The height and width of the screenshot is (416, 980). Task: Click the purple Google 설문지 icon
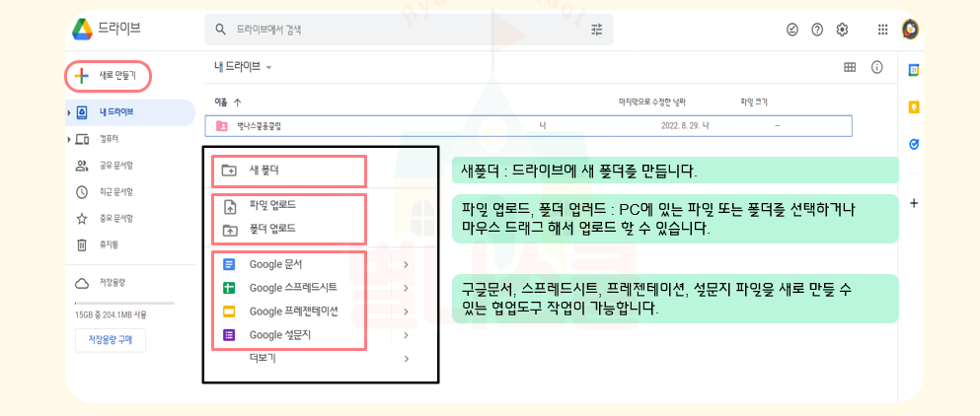coord(229,335)
